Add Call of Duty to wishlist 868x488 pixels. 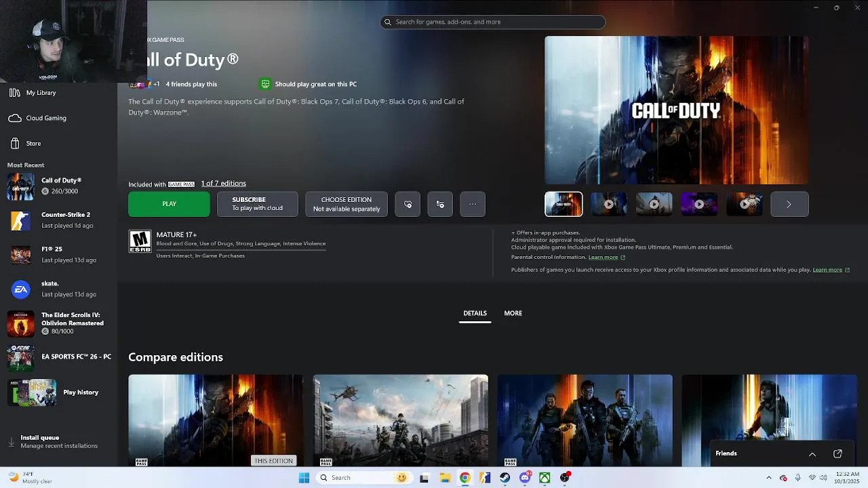pos(408,204)
